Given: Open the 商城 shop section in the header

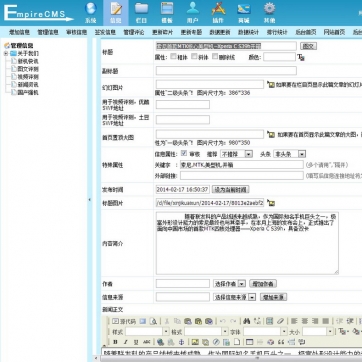Looking at the screenshot, I should click(244, 13).
